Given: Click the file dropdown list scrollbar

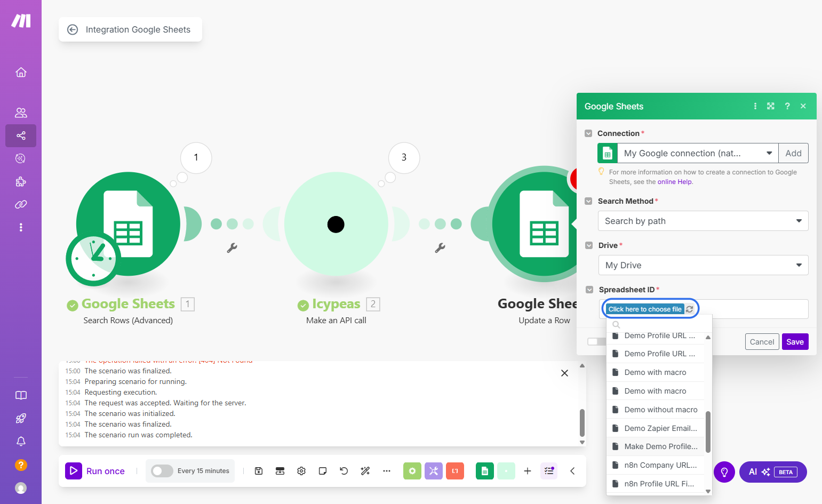Looking at the screenshot, I should (708, 432).
